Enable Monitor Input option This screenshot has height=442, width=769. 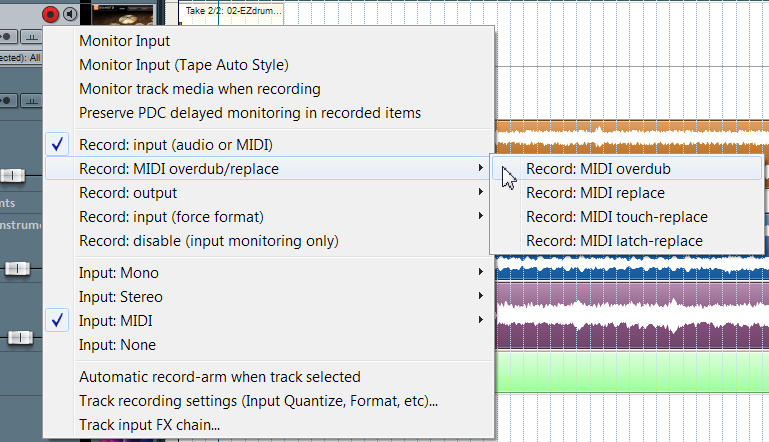(x=125, y=41)
